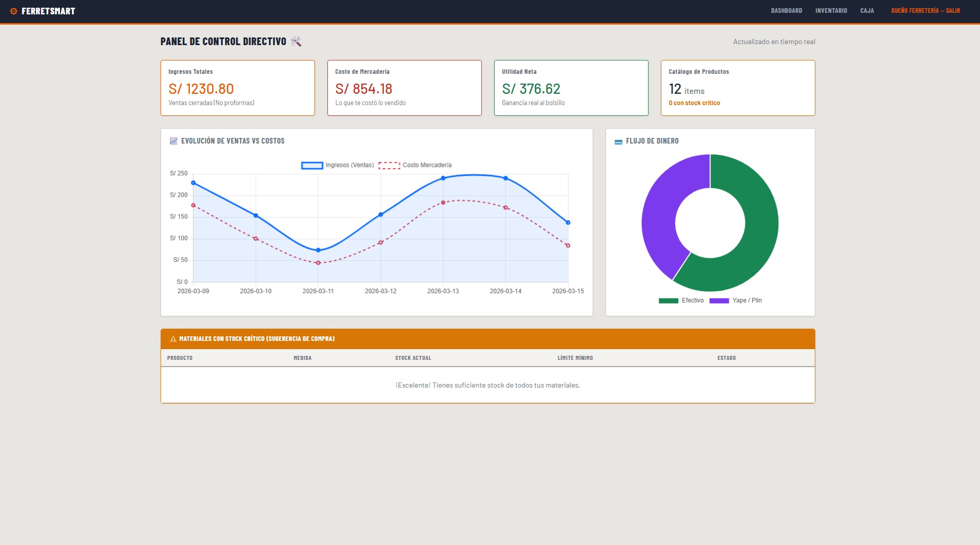Select the Ingresos Totales card
980x545 pixels.
238,88
